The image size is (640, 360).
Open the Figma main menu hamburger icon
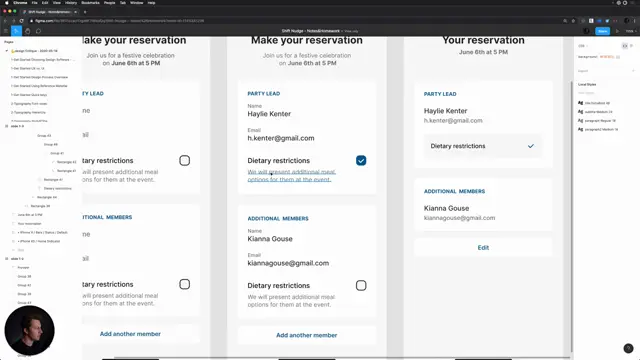pyautogui.click(x=6, y=31)
